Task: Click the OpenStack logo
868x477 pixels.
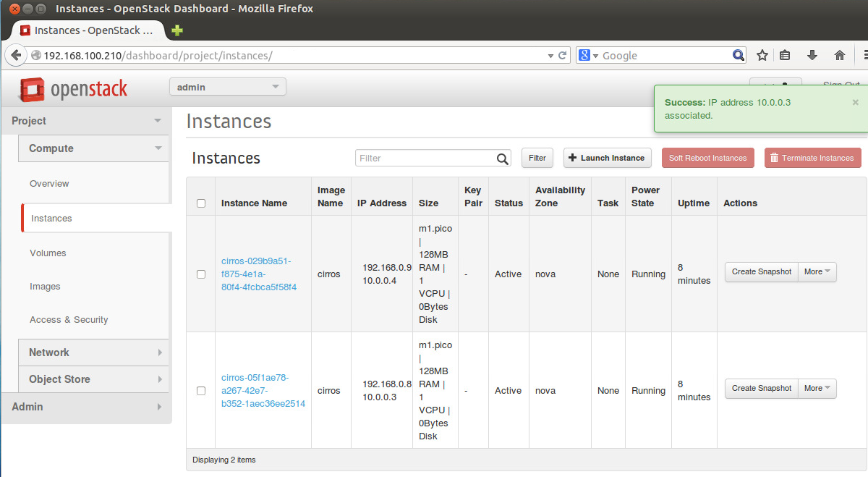Action: click(72, 90)
